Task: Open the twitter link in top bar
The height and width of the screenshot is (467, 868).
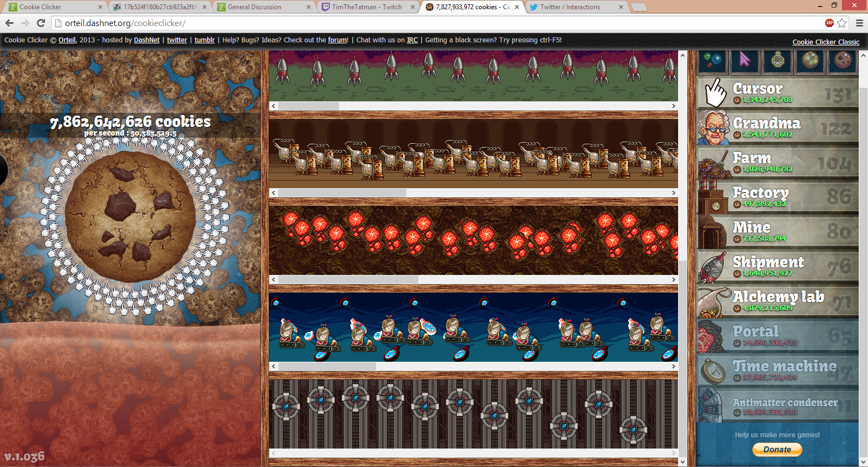Action: point(177,40)
